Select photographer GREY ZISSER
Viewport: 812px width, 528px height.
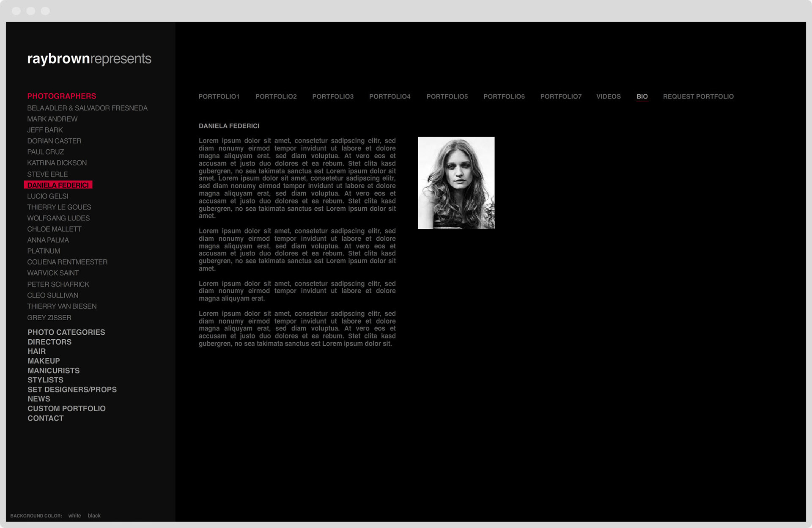(x=49, y=317)
